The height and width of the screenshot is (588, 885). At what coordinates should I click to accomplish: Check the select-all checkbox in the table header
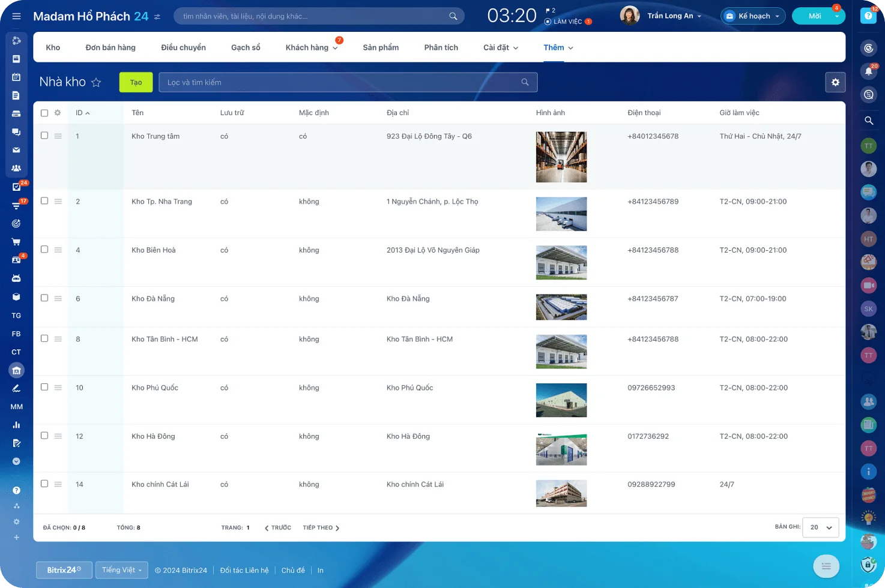pyautogui.click(x=44, y=113)
